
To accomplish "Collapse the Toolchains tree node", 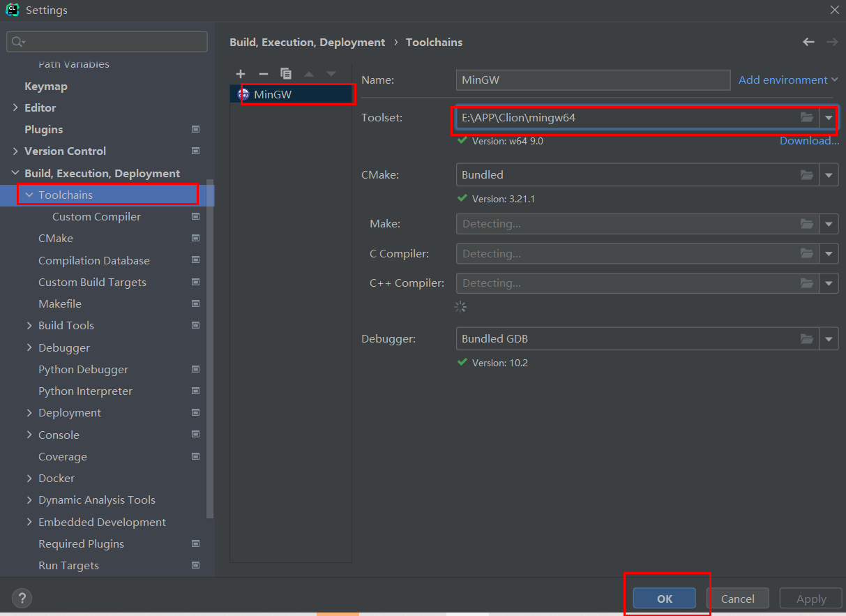I will tap(29, 195).
